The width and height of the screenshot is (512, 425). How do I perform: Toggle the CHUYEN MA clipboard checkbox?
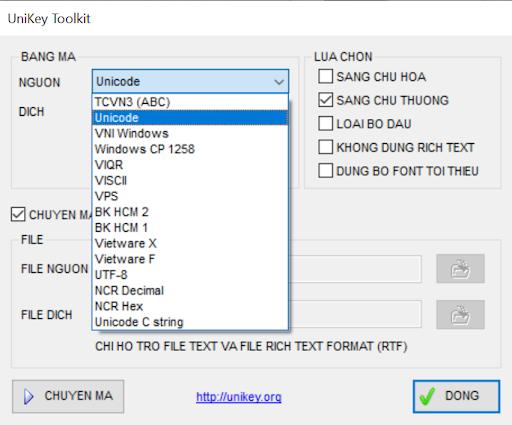[18, 214]
